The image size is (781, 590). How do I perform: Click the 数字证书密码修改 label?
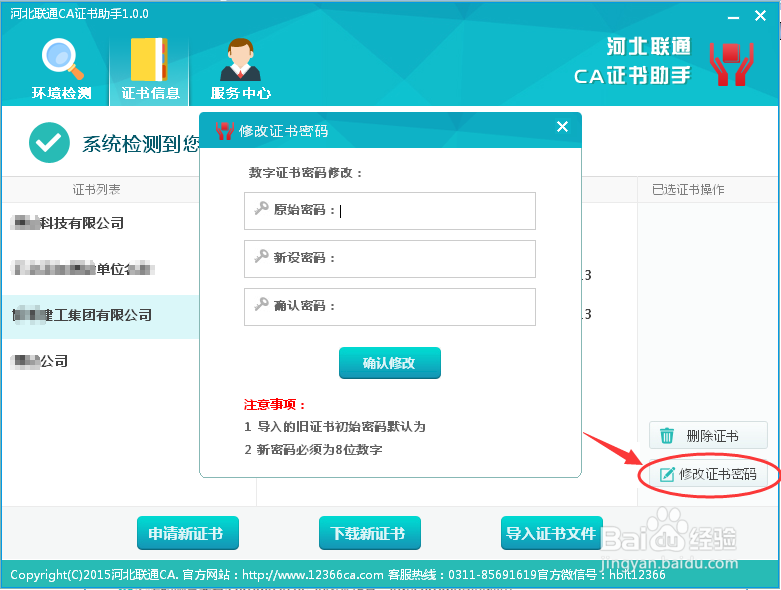[305, 173]
